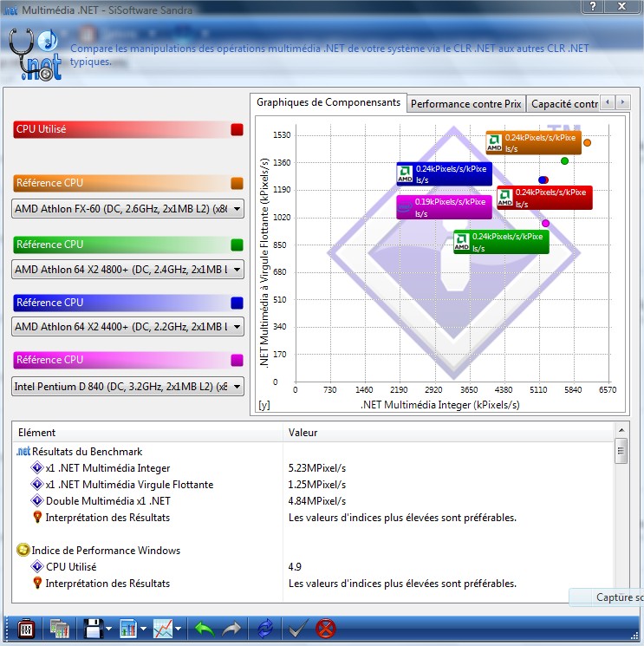
Task: Select the green AMD chart result label
Action: (x=501, y=242)
